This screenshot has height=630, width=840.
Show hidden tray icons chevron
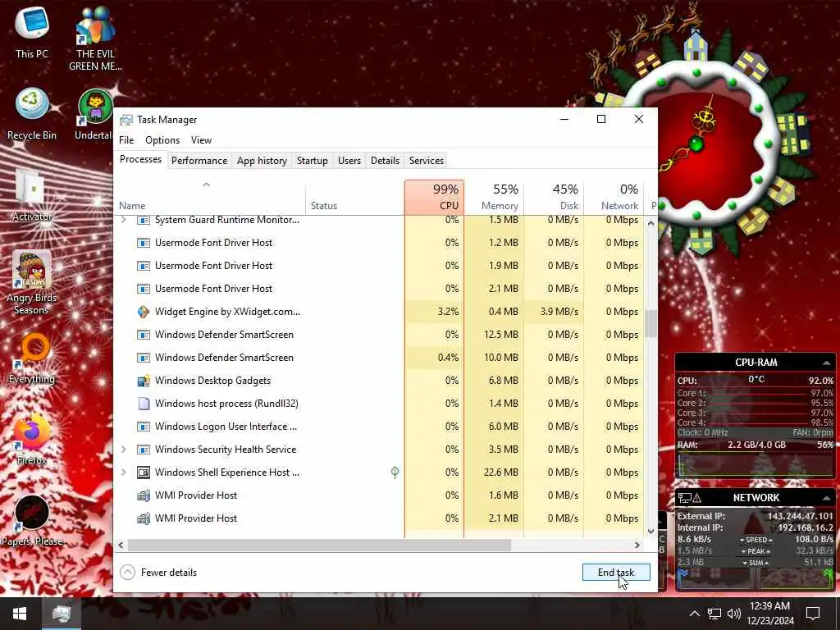click(694, 614)
